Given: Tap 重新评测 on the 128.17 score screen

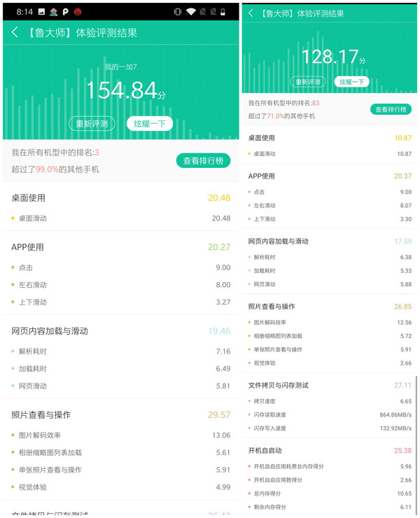Looking at the screenshot, I should click(308, 82).
